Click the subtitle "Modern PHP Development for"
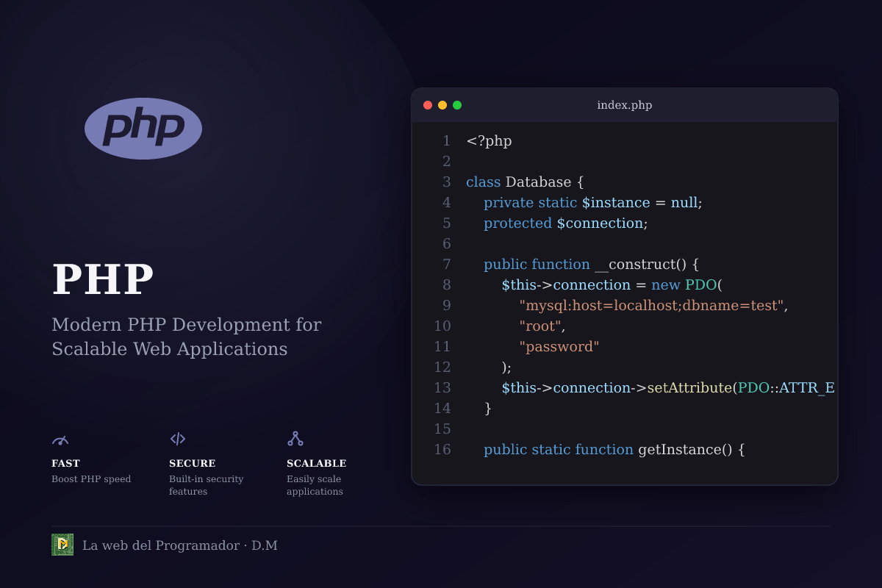The height and width of the screenshot is (588, 882). (187, 325)
